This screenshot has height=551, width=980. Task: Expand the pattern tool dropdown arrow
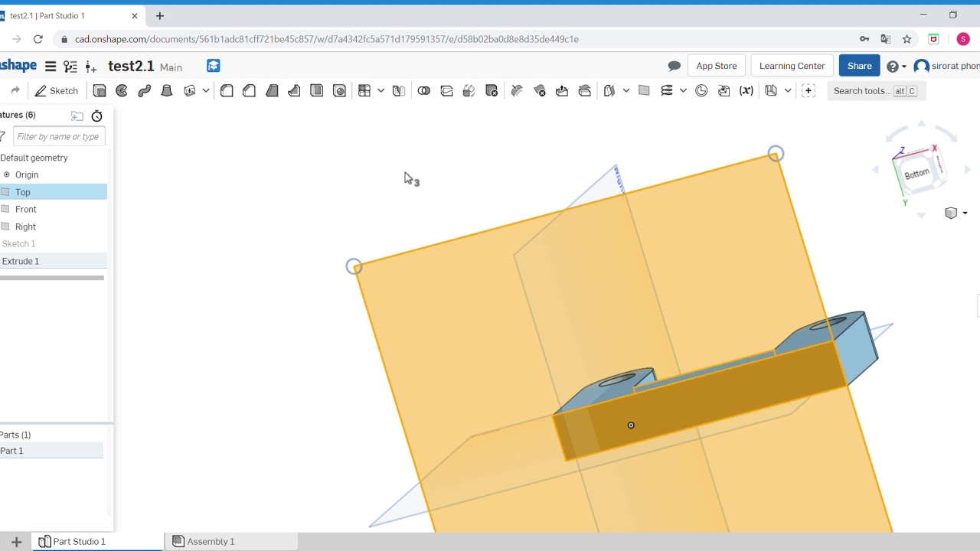(x=381, y=91)
